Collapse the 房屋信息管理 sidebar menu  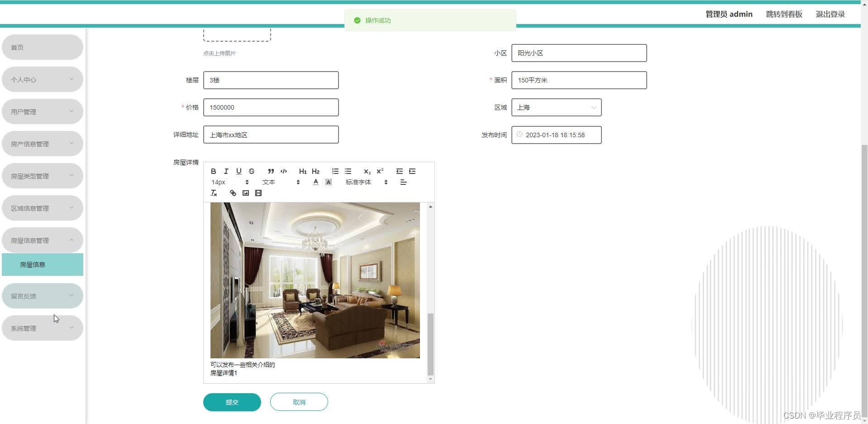pyautogui.click(x=43, y=240)
